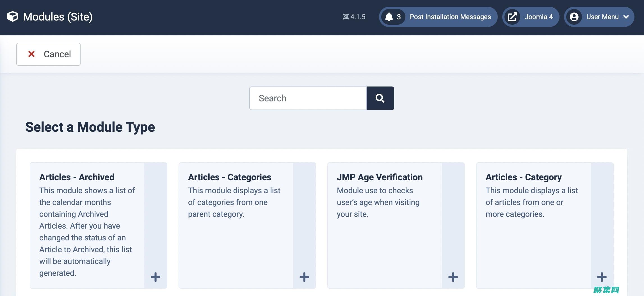Open the Articles - Category module type
This screenshot has height=296, width=644.
coord(523,177)
